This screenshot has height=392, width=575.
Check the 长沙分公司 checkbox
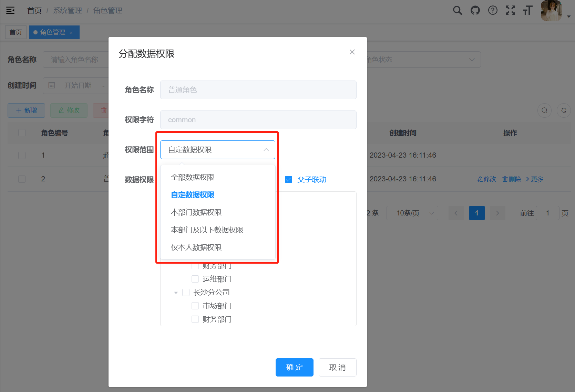click(x=186, y=292)
